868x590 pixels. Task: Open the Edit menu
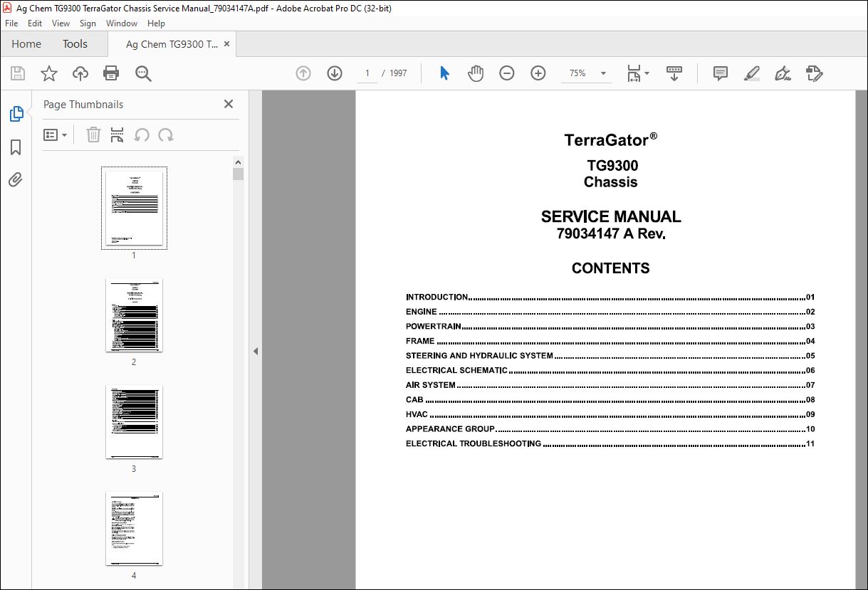[35, 23]
